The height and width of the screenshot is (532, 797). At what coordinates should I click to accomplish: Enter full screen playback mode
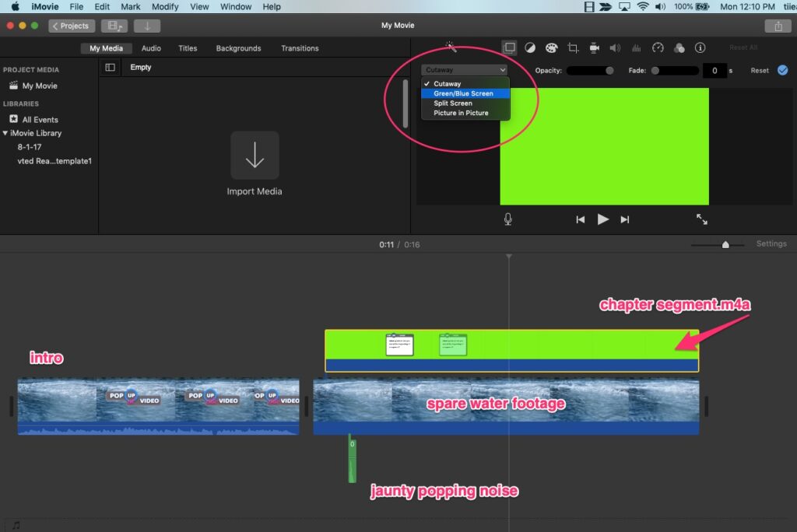point(702,219)
